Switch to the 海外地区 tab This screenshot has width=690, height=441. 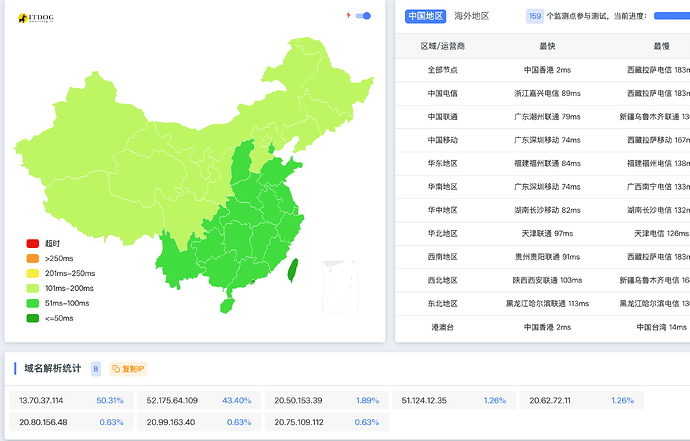[472, 16]
